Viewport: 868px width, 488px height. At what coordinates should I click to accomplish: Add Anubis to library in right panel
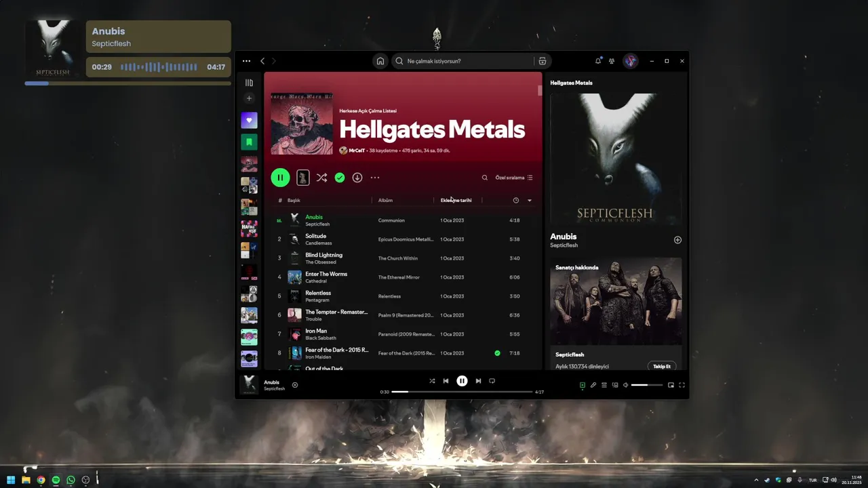(677, 240)
